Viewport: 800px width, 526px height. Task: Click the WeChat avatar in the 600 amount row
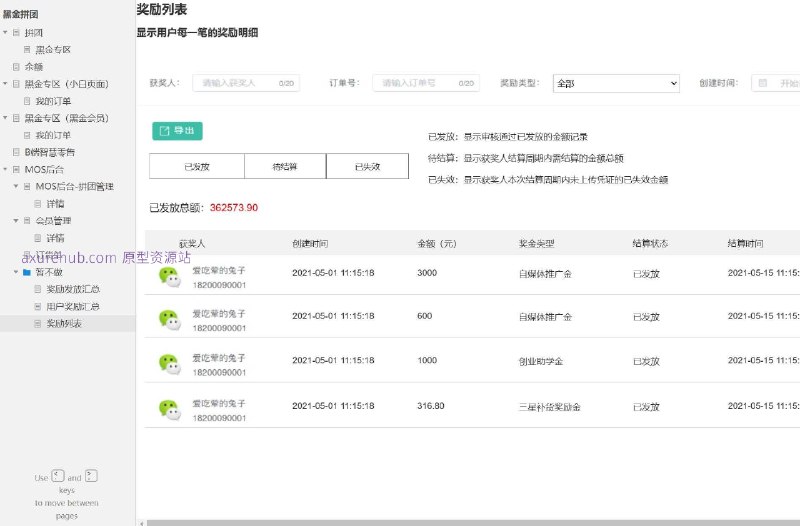pyautogui.click(x=169, y=320)
